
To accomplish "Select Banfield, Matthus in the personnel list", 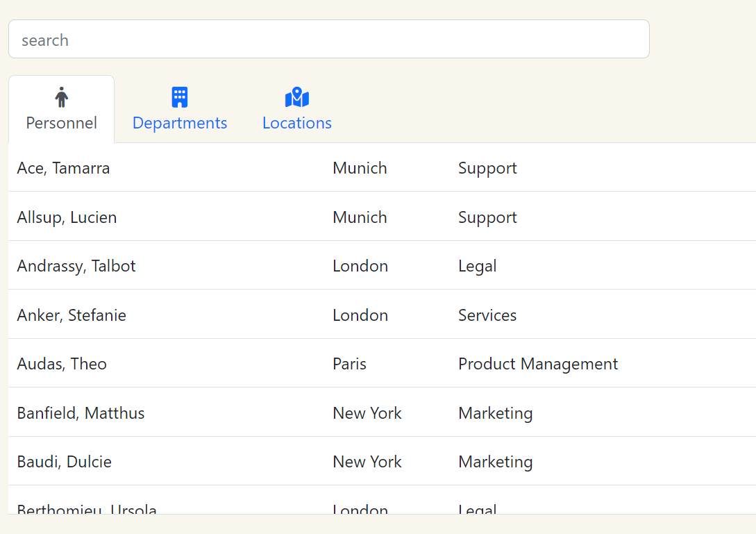I will [81, 412].
